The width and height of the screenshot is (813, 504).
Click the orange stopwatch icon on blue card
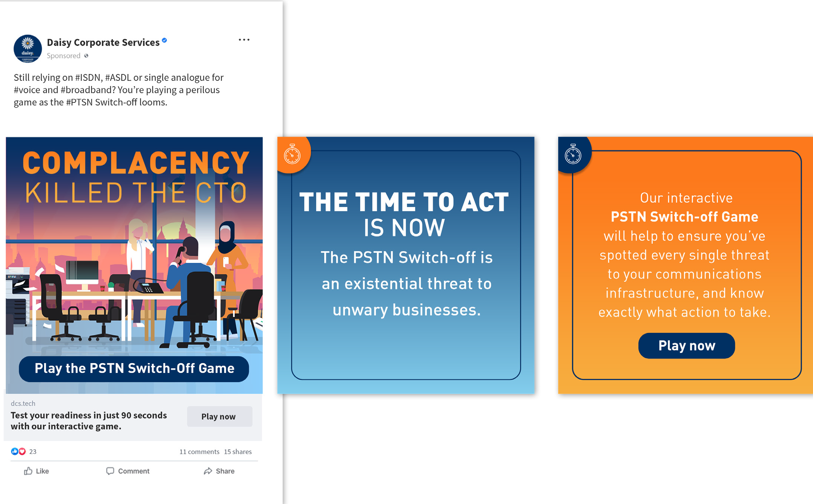coord(292,154)
